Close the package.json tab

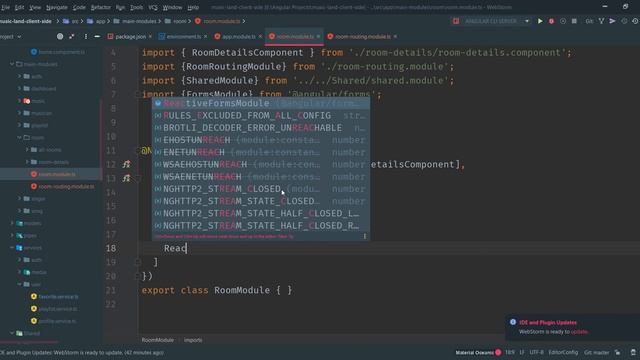click(150, 36)
